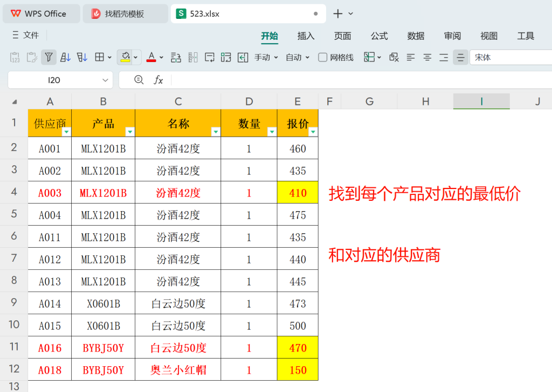Viewport: 552px width, 392px height.
Task: Align text right
Action: click(x=444, y=57)
